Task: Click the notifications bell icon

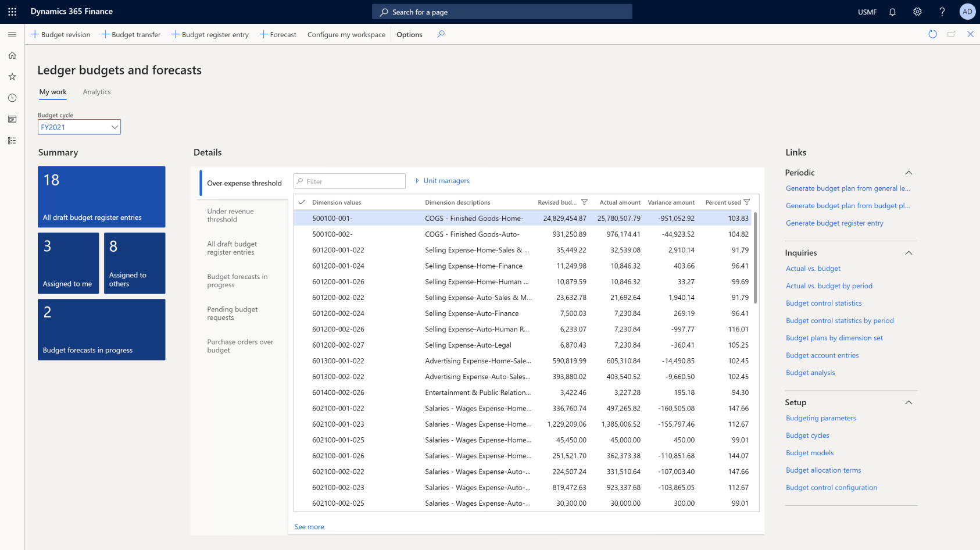Action: (x=892, y=12)
